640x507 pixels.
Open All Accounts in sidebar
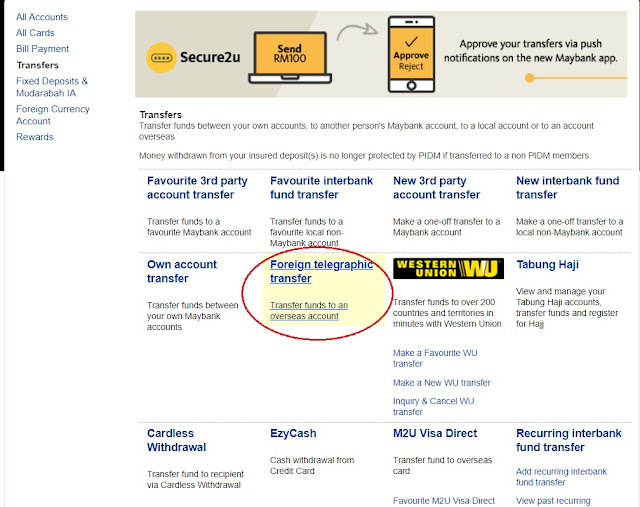point(42,17)
